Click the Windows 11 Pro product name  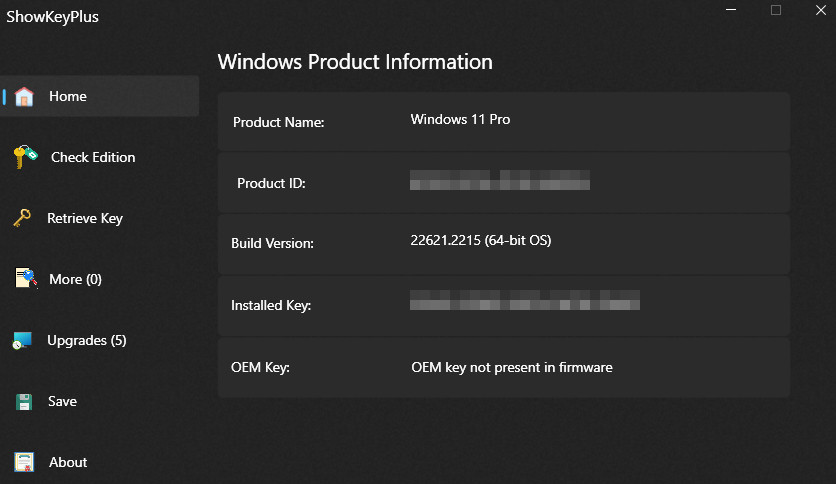click(x=460, y=119)
